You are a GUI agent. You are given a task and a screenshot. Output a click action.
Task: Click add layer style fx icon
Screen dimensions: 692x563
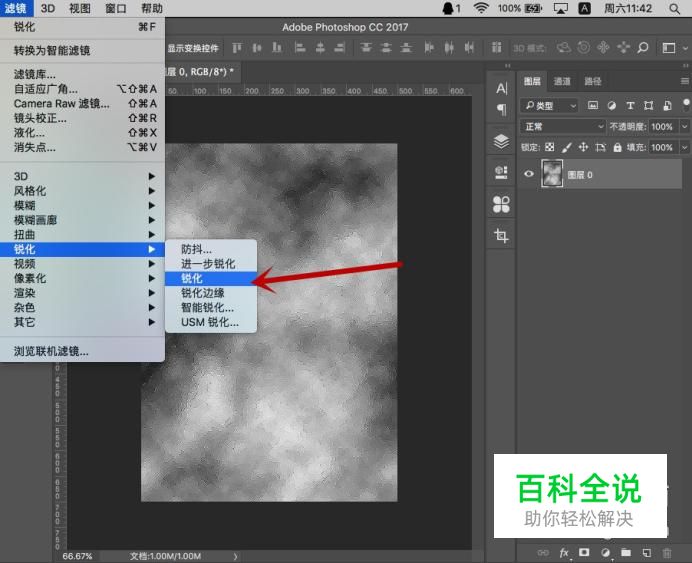click(564, 552)
